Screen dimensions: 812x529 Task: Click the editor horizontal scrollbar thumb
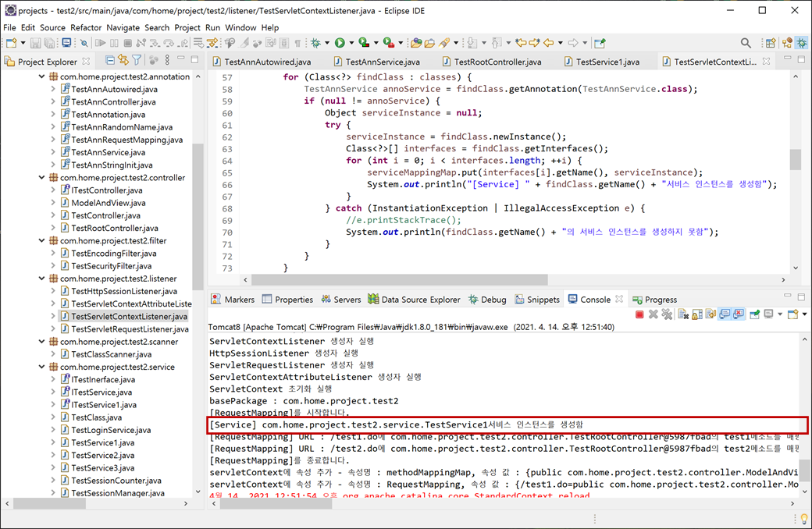click(399, 279)
